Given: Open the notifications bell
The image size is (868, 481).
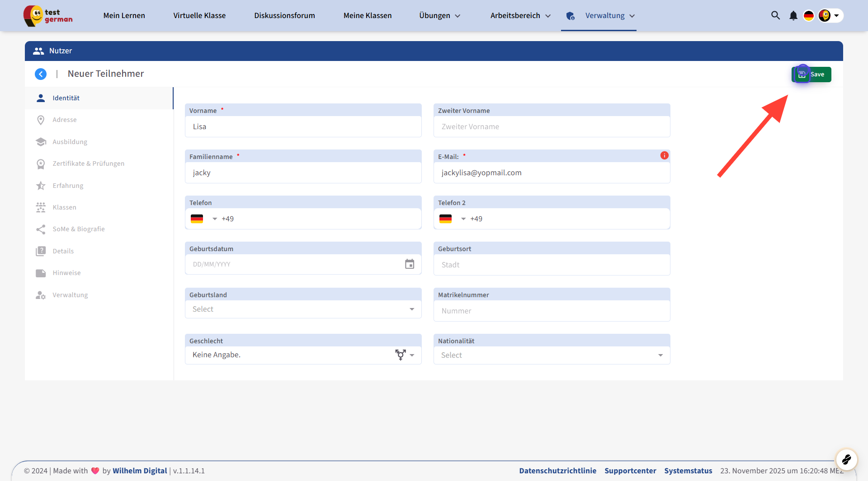Looking at the screenshot, I should point(793,16).
